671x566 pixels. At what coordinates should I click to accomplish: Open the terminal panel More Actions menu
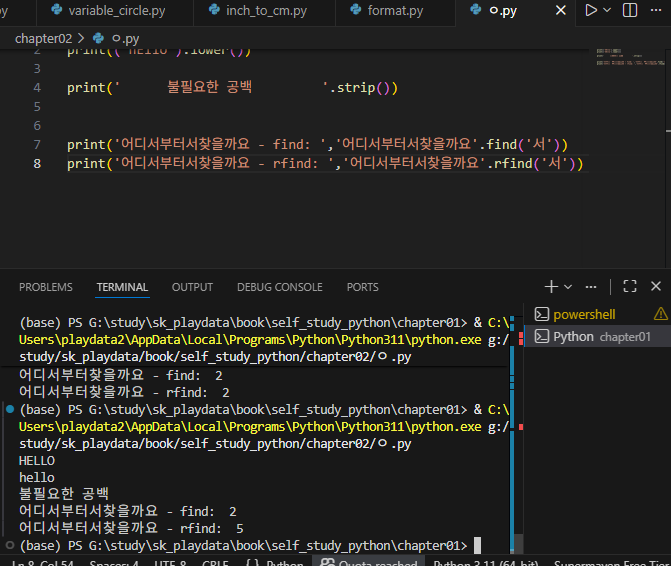[x=591, y=287]
